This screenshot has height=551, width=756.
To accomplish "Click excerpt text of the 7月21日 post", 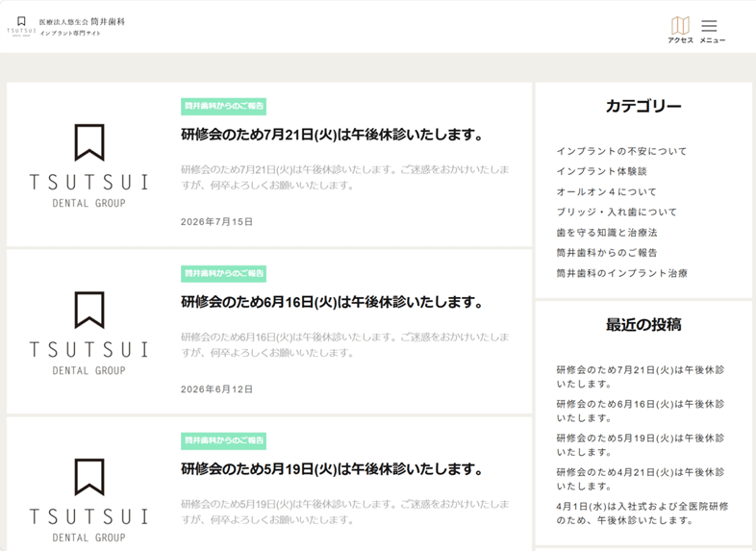I will click(x=344, y=177).
